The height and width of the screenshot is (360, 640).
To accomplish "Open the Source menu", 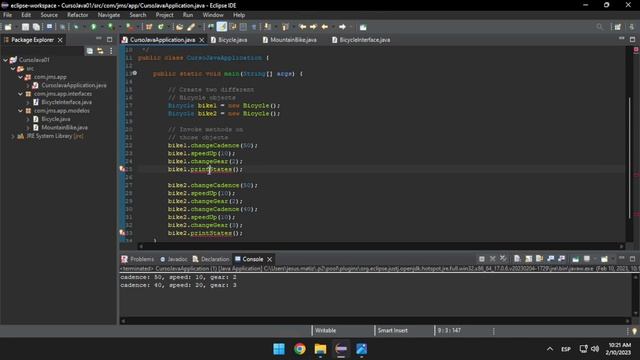I will (49, 15).
